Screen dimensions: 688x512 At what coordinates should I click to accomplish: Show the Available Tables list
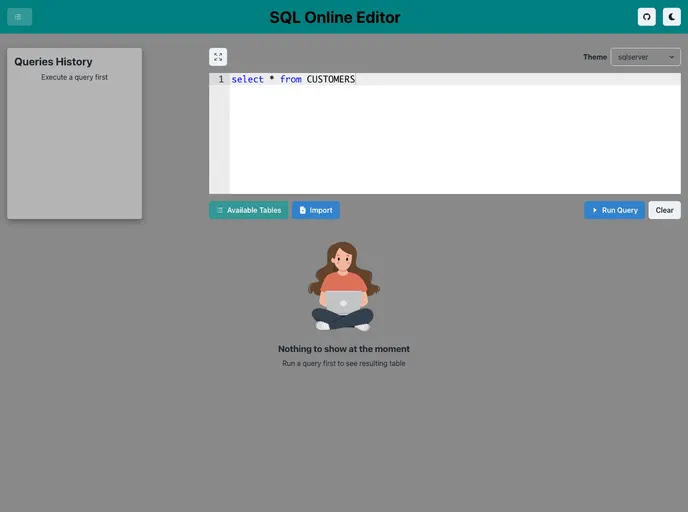click(x=248, y=210)
